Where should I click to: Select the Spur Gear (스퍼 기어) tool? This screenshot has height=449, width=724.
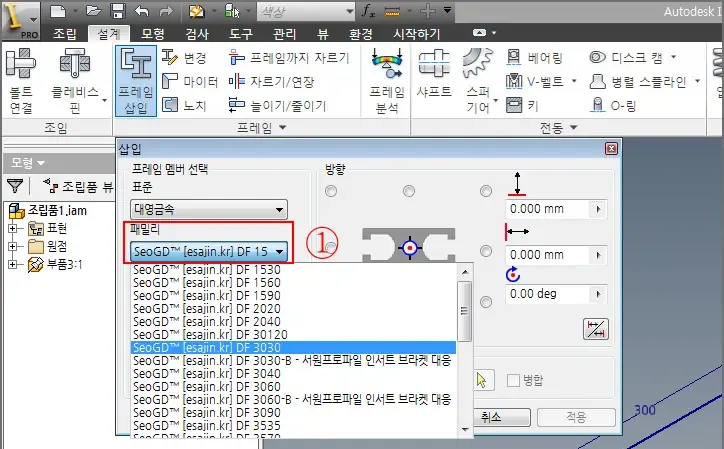tap(478, 81)
